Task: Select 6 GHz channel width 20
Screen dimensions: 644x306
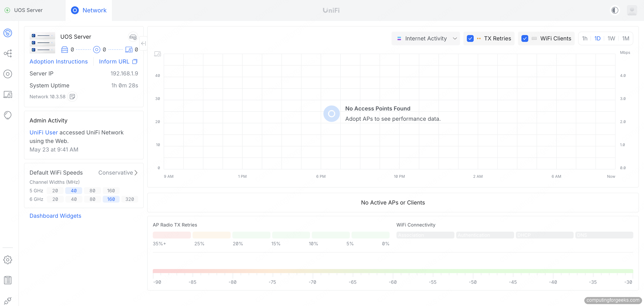Action: 55,199
